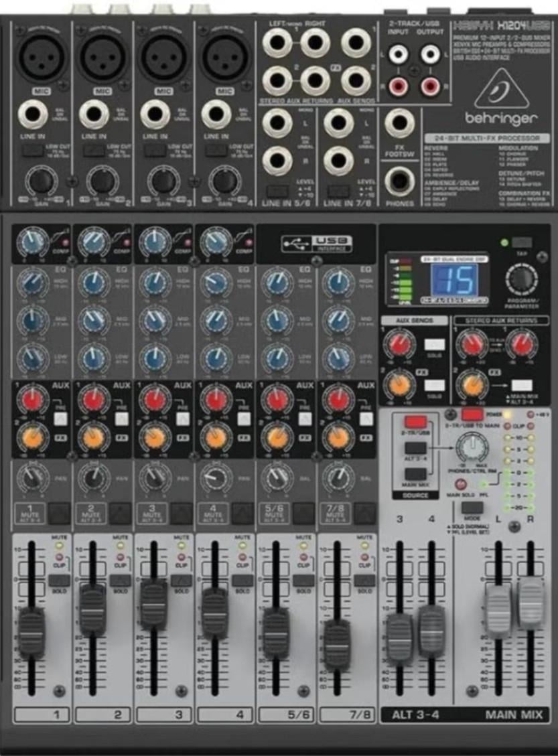
Task: Click the ALT 3 fader
Action: [x=399, y=639]
